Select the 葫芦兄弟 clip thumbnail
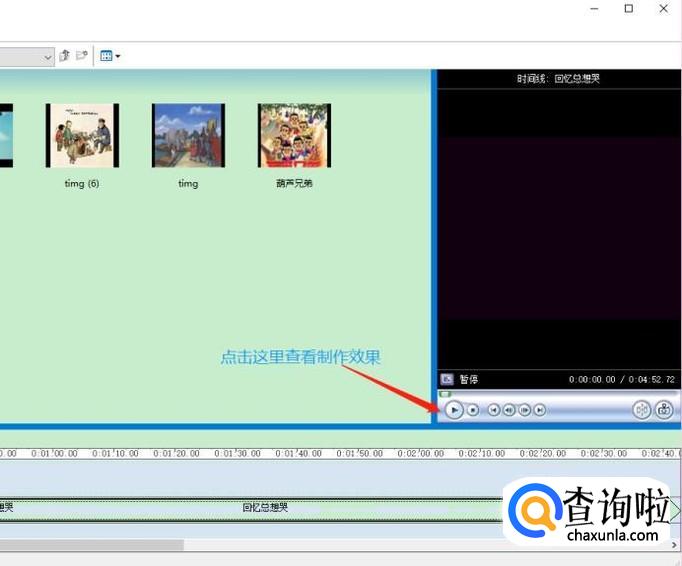Viewport: 682px width, 566px height. [x=294, y=135]
